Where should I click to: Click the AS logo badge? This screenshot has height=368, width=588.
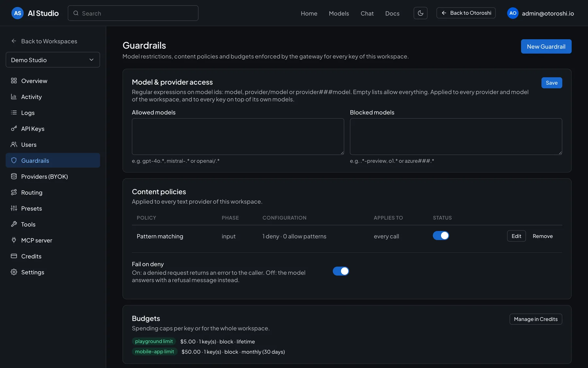[17, 13]
